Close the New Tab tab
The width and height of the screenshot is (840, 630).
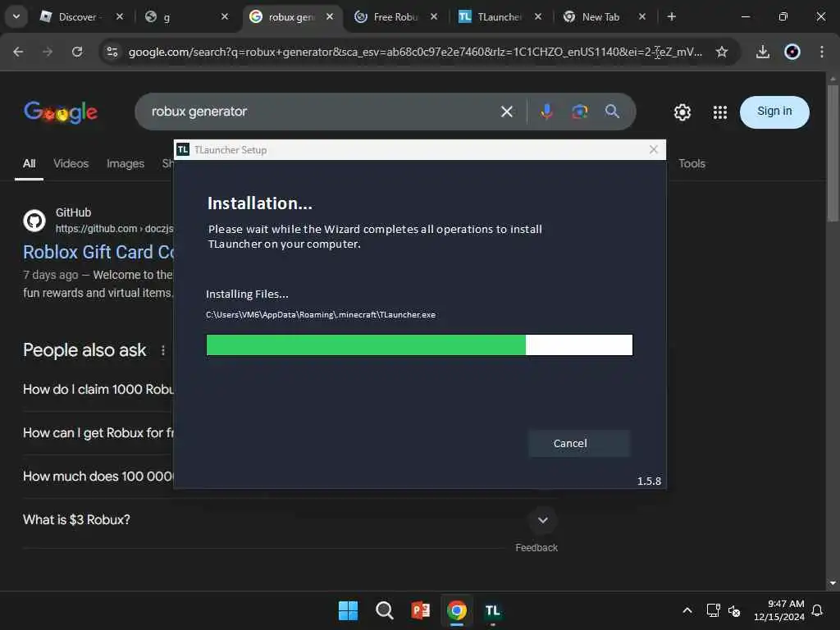pos(641,16)
